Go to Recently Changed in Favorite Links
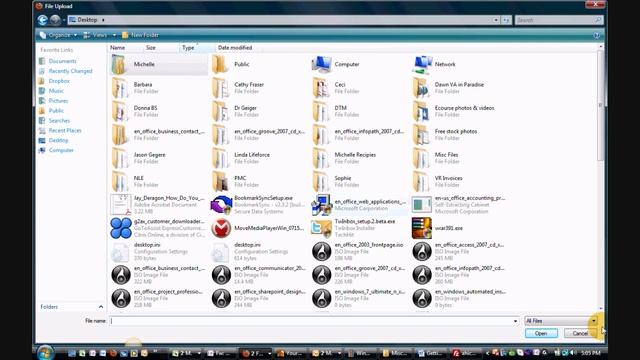 click(x=70, y=71)
